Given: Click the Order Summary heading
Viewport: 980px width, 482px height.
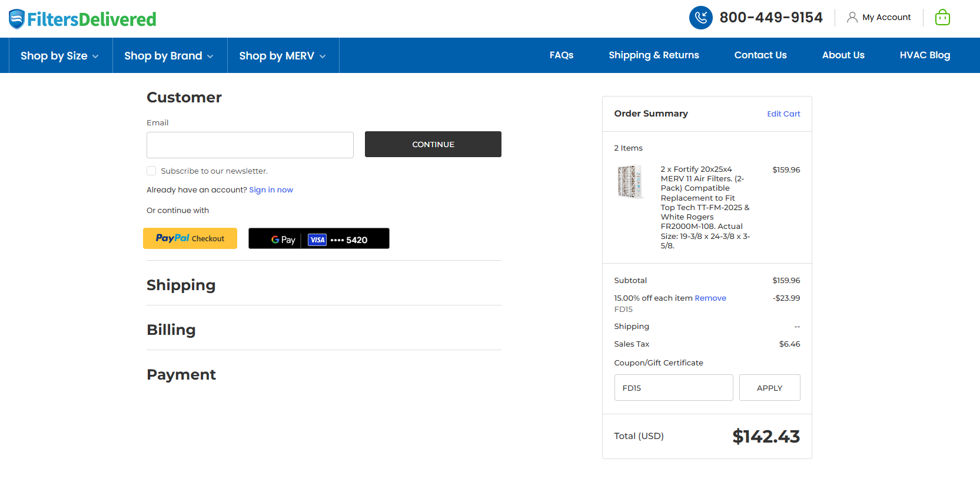Looking at the screenshot, I should coord(651,113).
